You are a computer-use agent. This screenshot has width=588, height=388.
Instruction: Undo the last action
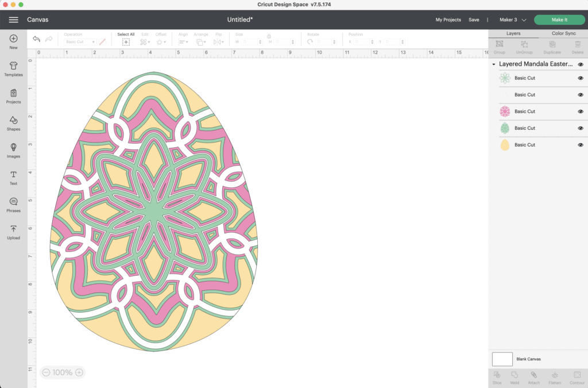(x=36, y=39)
